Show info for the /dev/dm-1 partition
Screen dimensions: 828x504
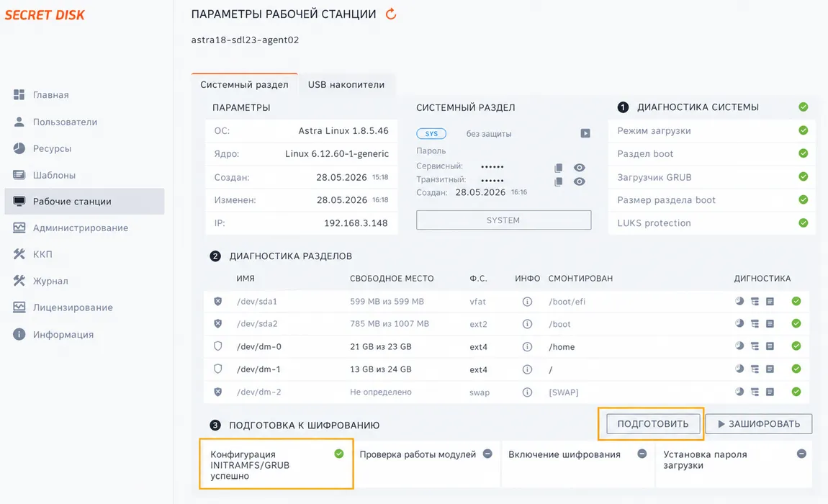tap(527, 369)
